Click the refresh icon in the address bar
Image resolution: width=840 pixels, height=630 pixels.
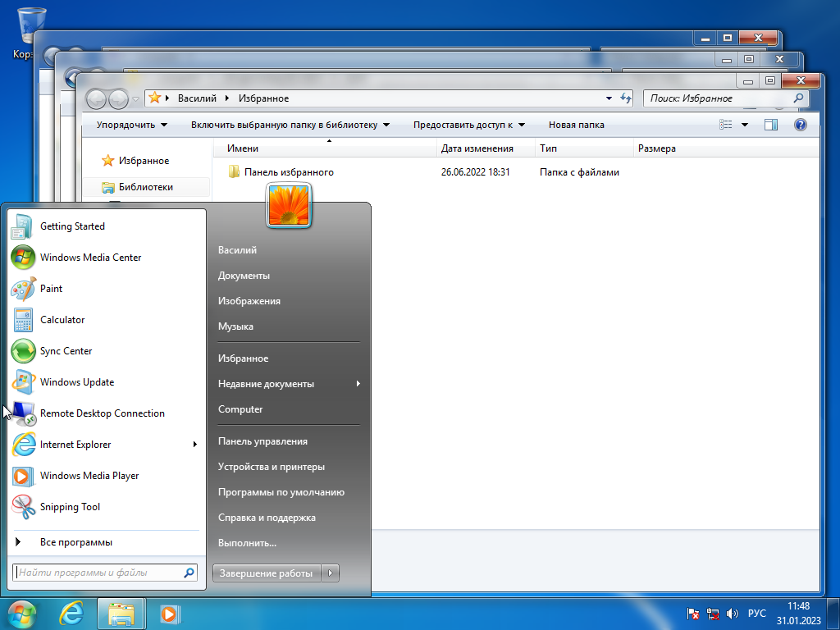point(626,98)
